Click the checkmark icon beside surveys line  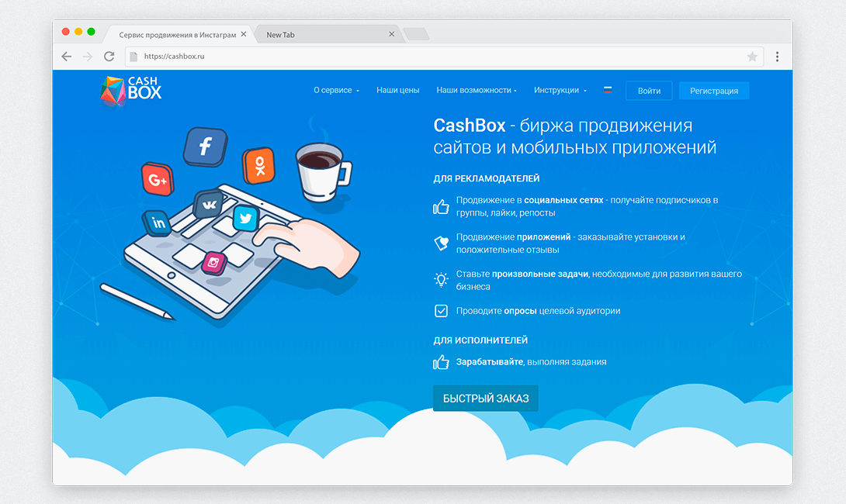click(441, 310)
